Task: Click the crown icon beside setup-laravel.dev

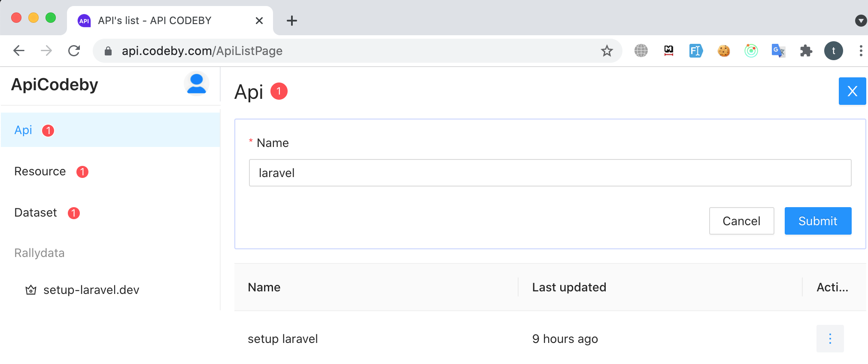Action: coord(31,290)
